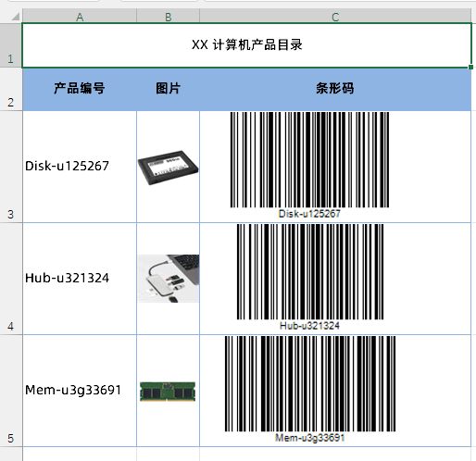Screen dimensions: 476x461
Task: Select row 1 header
Action: (11, 45)
